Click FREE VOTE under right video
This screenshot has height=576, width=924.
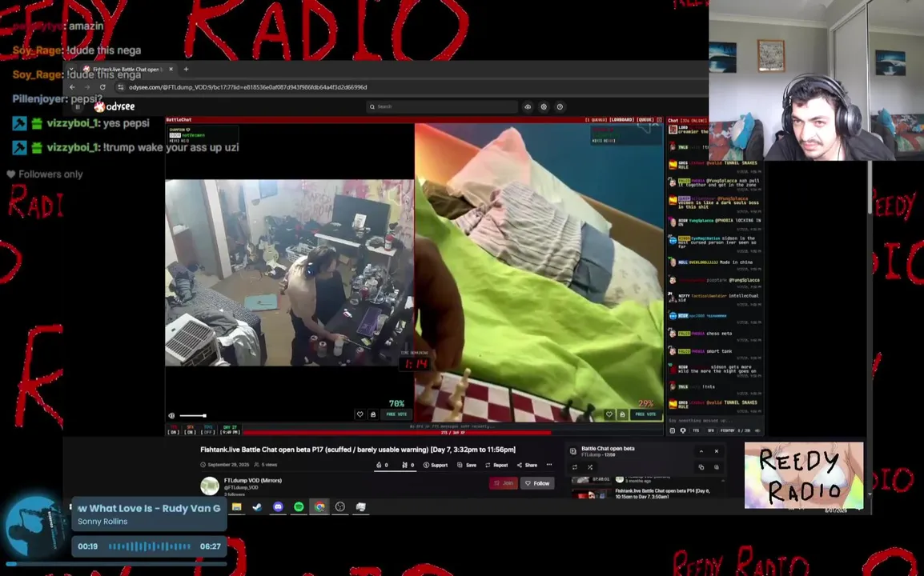pyautogui.click(x=646, y=414)
